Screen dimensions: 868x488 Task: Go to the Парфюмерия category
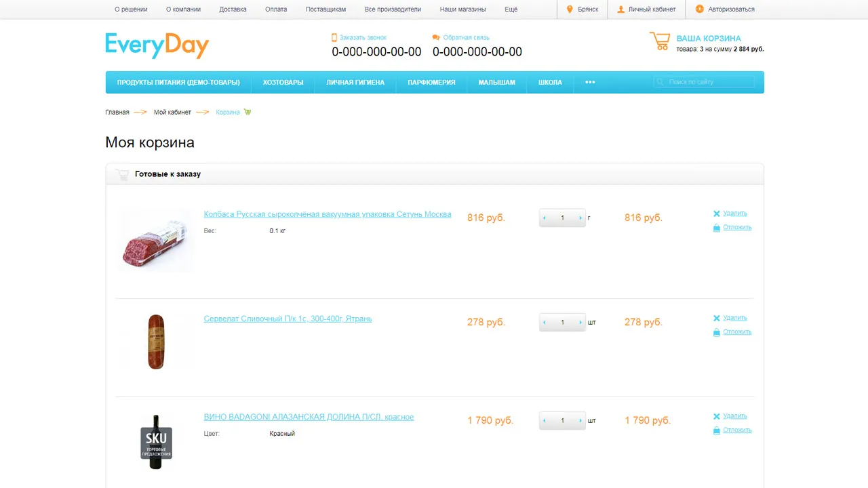[x=431, y=82]
